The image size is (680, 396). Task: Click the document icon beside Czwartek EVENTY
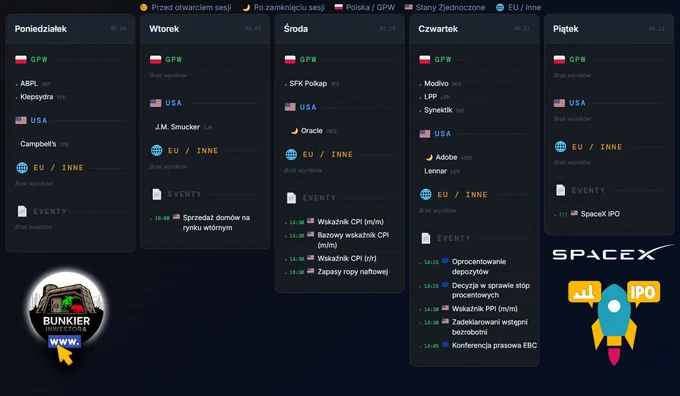pos(426,238)
